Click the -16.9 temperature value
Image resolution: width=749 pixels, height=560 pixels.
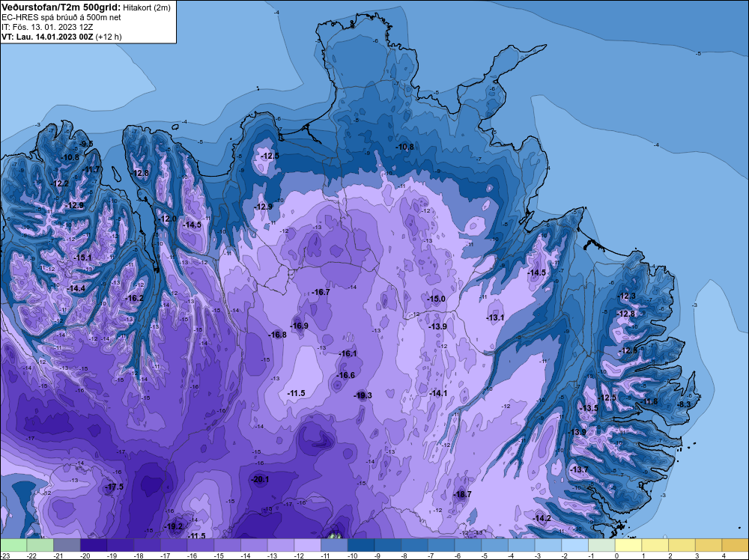[x=300, y=326]
